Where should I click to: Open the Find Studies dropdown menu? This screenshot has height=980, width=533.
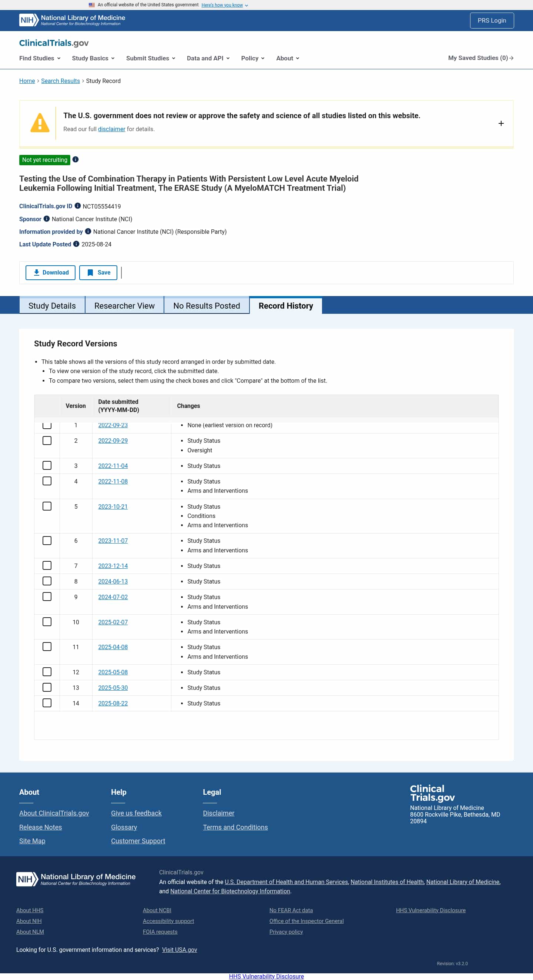point(40,58)
